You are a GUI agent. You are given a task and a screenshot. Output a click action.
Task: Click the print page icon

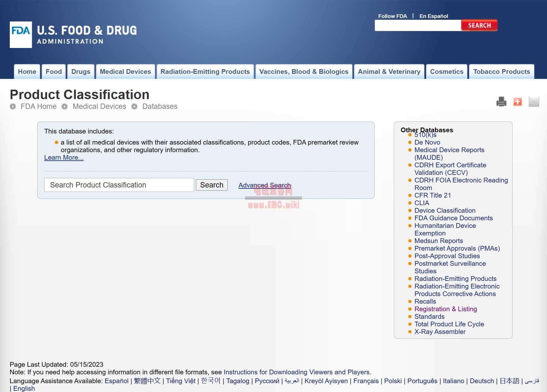(x=501, y=102)
